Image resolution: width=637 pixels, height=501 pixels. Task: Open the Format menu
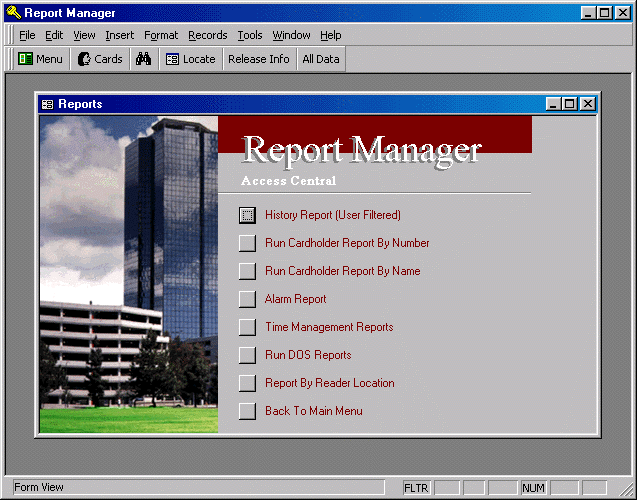[x=161, y=35]
